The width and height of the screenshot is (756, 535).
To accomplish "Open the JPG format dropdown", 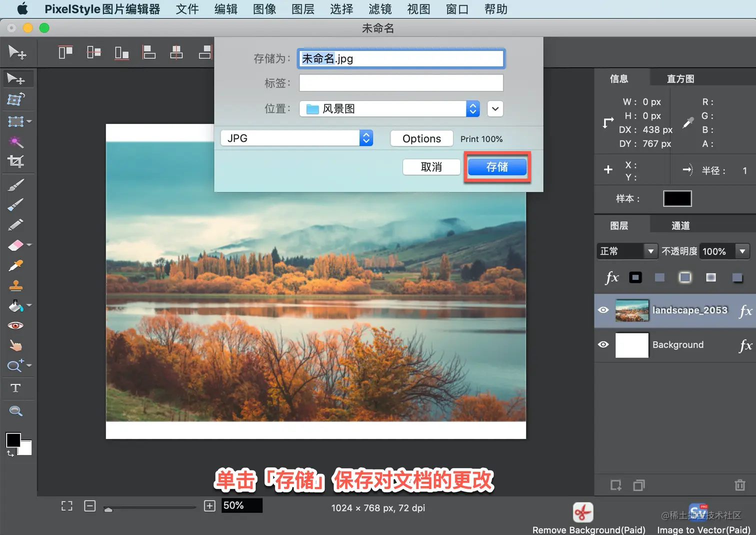I will tap(296, 138).
